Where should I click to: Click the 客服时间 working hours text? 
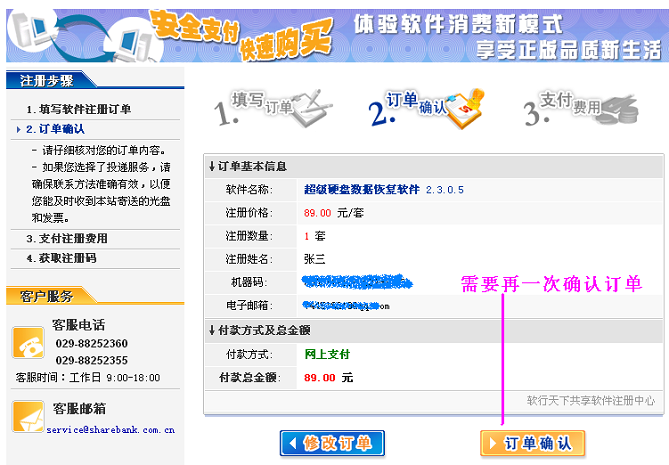click(88, 378)
